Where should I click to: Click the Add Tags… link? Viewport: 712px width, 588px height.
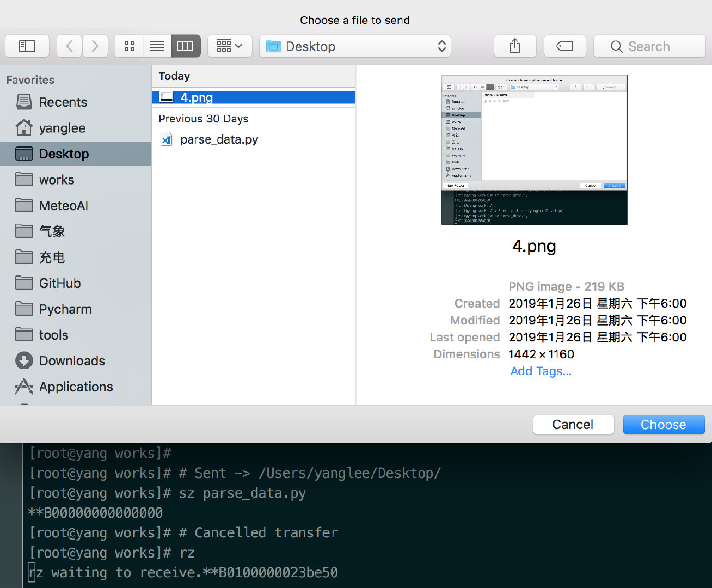click(x=541, y=371)
